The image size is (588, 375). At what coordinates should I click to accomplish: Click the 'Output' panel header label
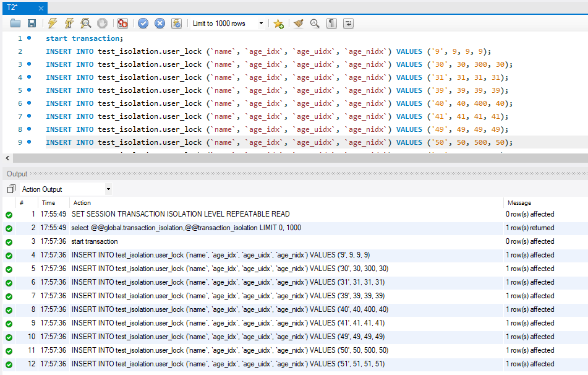(17, 174)
